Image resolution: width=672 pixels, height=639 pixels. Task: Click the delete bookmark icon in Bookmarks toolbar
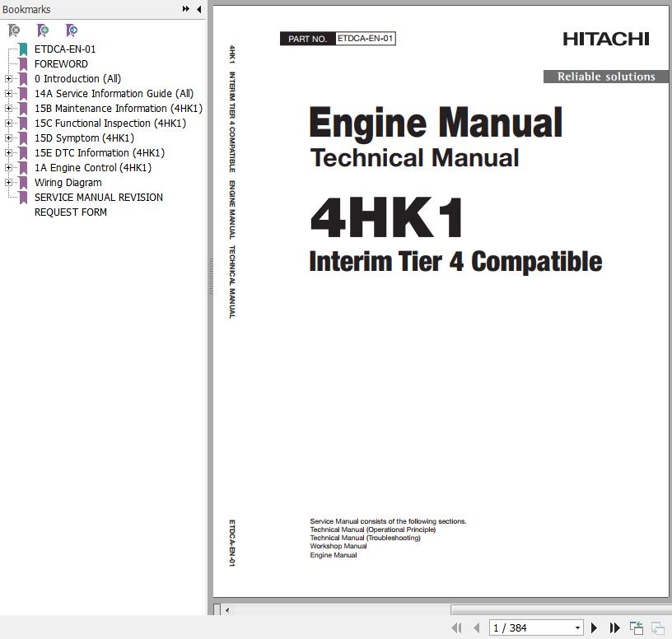[14, 30]
